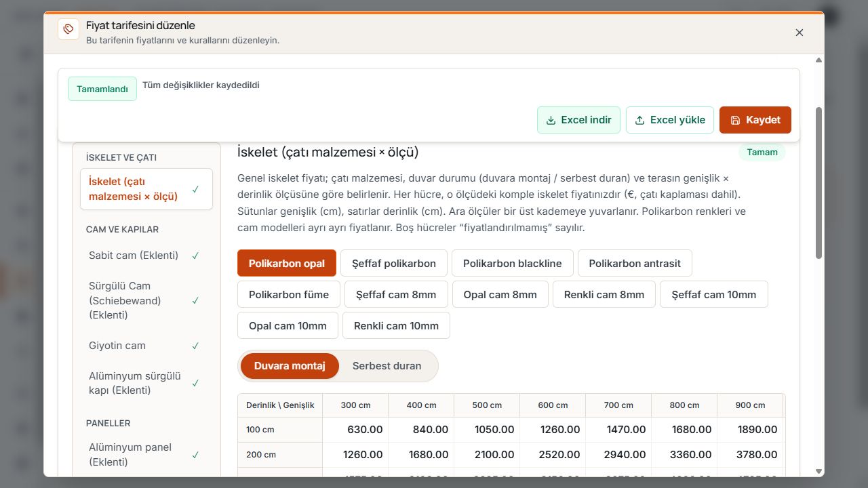The width and height of the screenshot is (868, 488).
Task: Edit the 3780.00 price cell
Action: coord(750,455)
